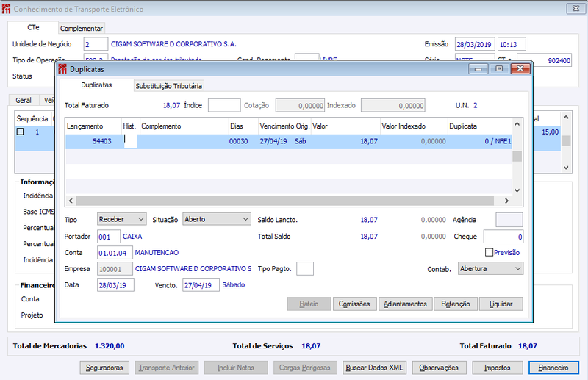588x380 pixels.
Task: Expand the Situação dropdown showing Aberto
Action: (x=217, y=219)
